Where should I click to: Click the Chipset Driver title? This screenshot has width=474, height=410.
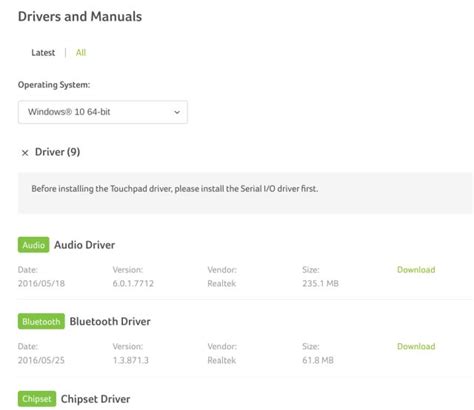[95, 399]
